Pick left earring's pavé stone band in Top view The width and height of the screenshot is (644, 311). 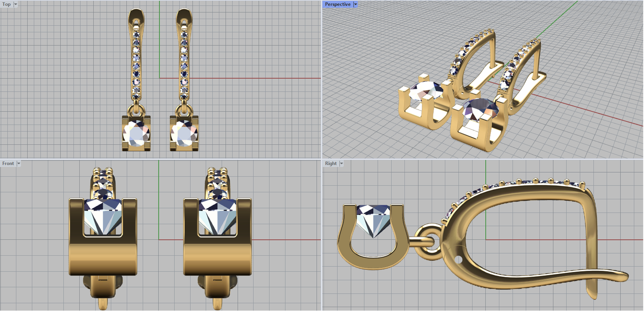point(136,64)
